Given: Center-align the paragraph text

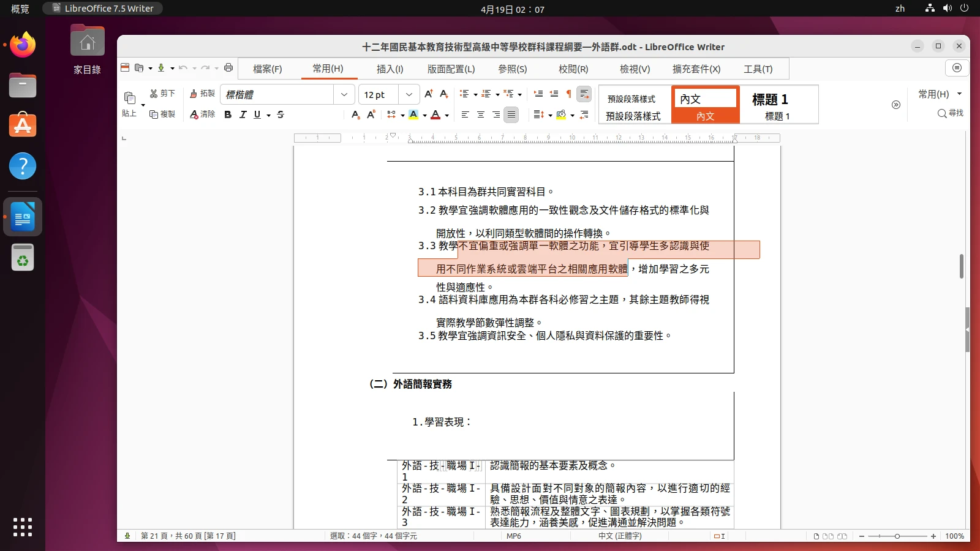Looking at the screenshot, I should pos(481,114).
